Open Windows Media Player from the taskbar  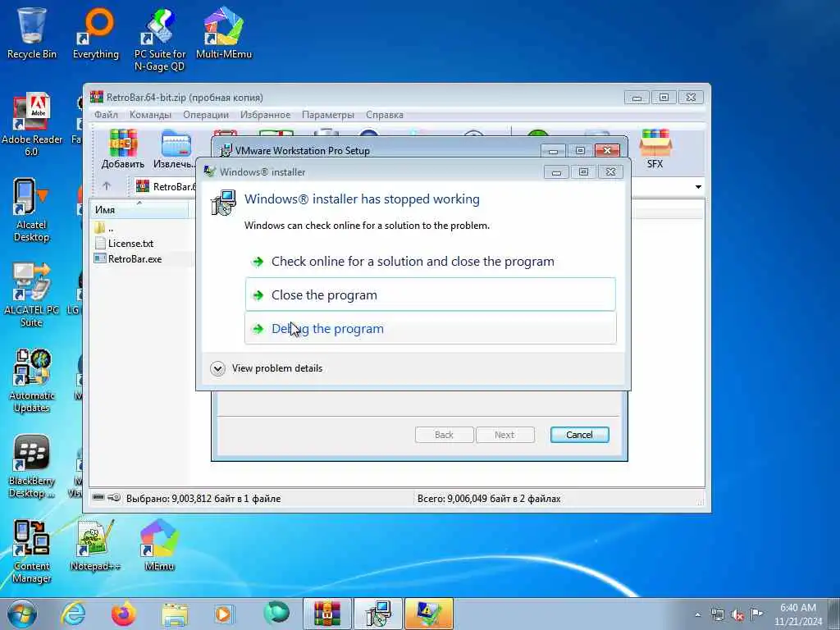[x=223, y=614]
